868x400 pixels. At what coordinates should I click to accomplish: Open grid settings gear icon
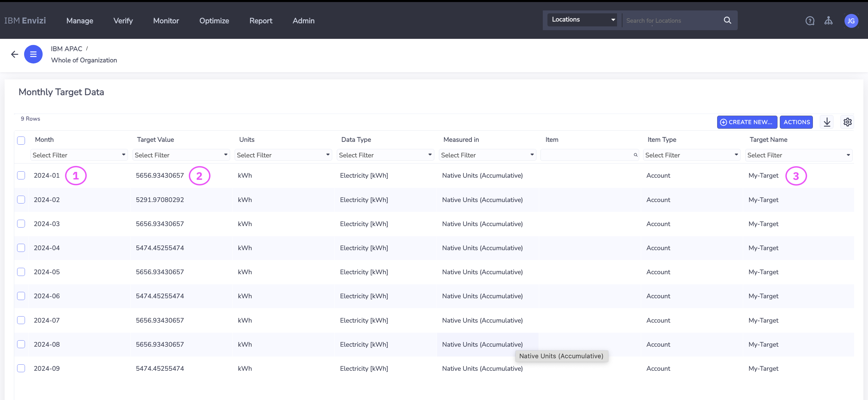pos(847,122)
